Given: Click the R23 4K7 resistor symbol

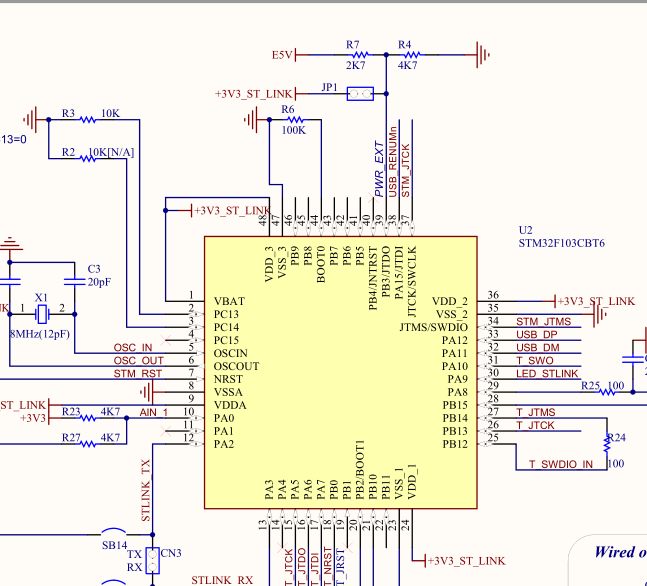Looking at the screenshot, I should tap(87, 418).
